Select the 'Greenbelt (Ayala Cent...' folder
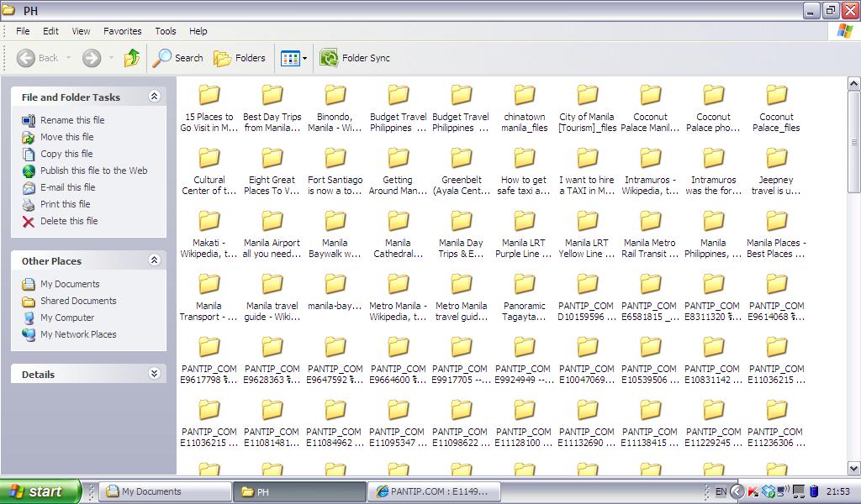861x504 pixels. [x=462, y=171]
